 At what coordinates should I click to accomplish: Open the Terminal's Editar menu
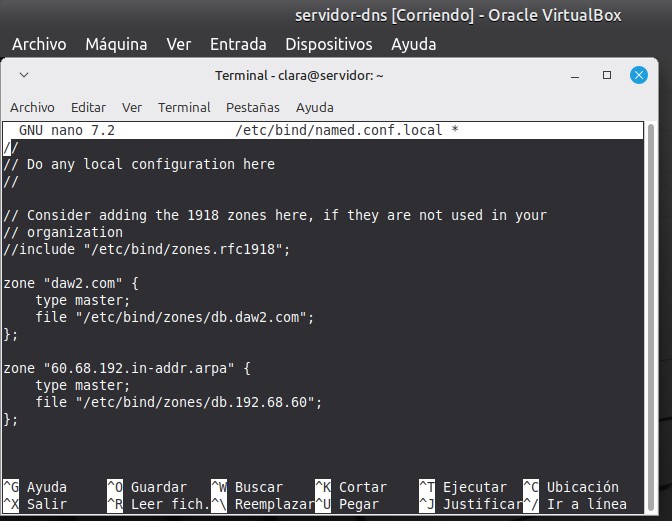point(88,107)
